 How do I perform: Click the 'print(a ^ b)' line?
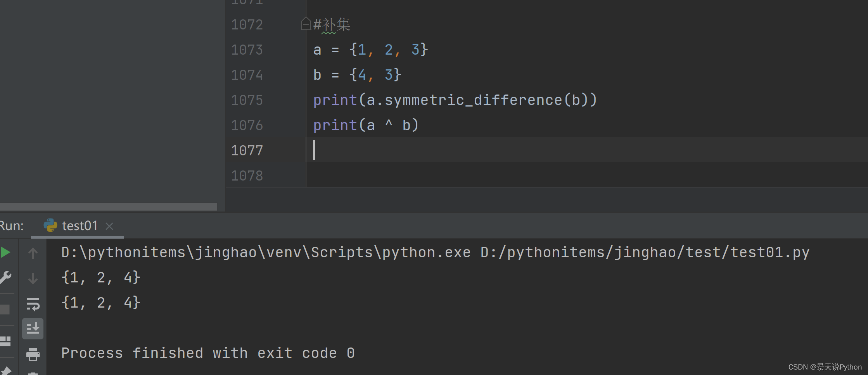366,126
